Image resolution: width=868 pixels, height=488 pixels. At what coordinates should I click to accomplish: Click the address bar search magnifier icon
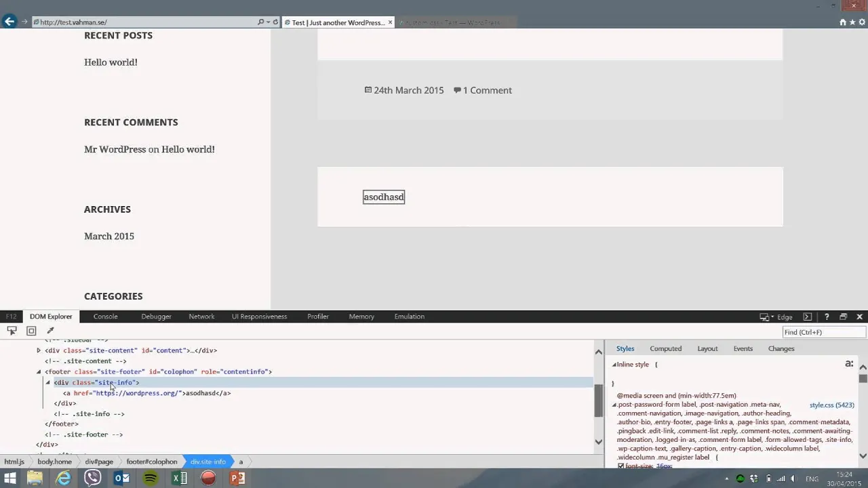point(260,22)
